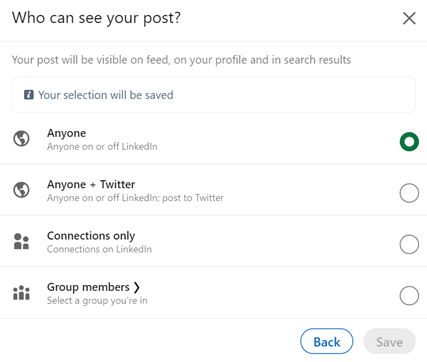Expand Group members with the chevron arrow

tap(137, 287)
